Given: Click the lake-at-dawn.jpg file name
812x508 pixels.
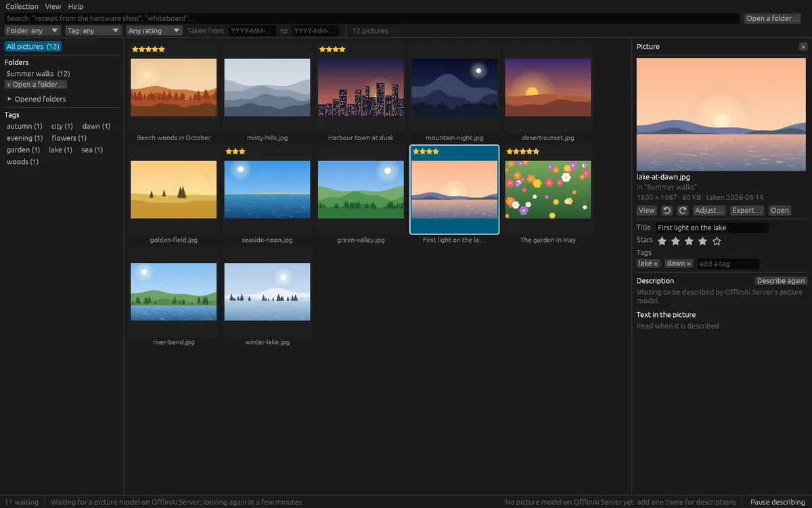Looking at the screenshot, I should (663, 177).
